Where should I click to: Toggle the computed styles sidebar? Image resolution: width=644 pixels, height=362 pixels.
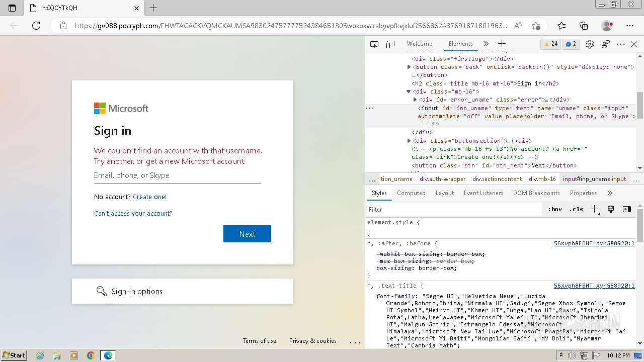(627, 210)
